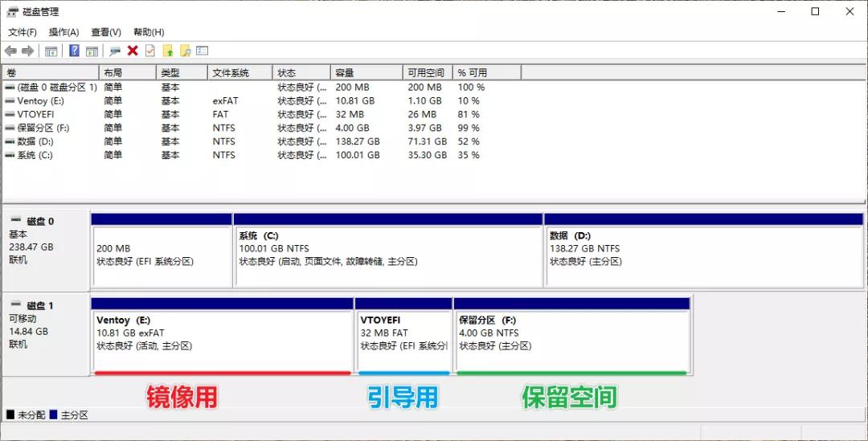868x441 pixels.
Task: Select the 数据 (D:) volume row
Action: point(262,141)
